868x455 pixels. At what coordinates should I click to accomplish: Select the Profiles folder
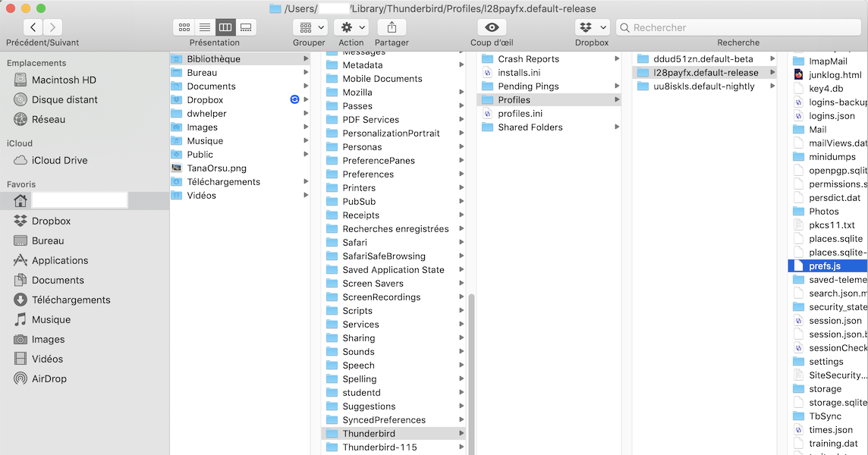point(549,99)
